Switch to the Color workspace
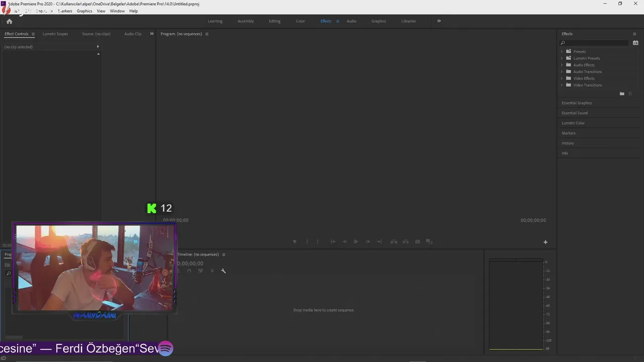644x362 pixels. pos(300,21)
